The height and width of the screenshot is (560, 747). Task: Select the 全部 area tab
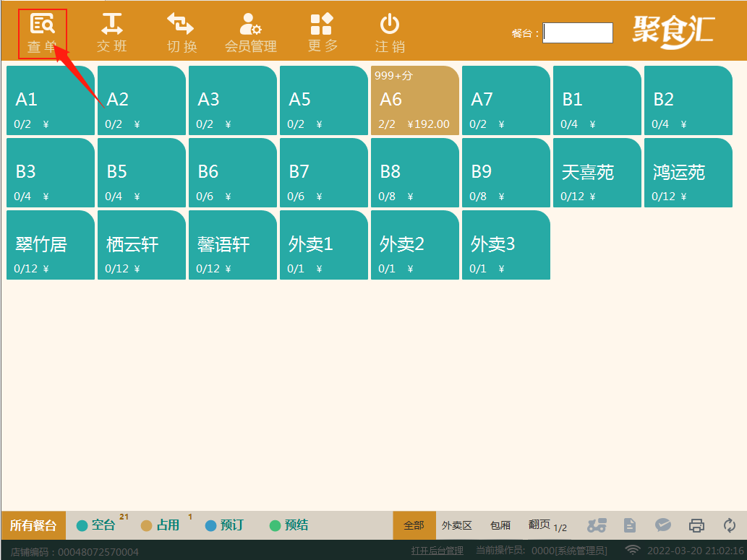(414, 525)
